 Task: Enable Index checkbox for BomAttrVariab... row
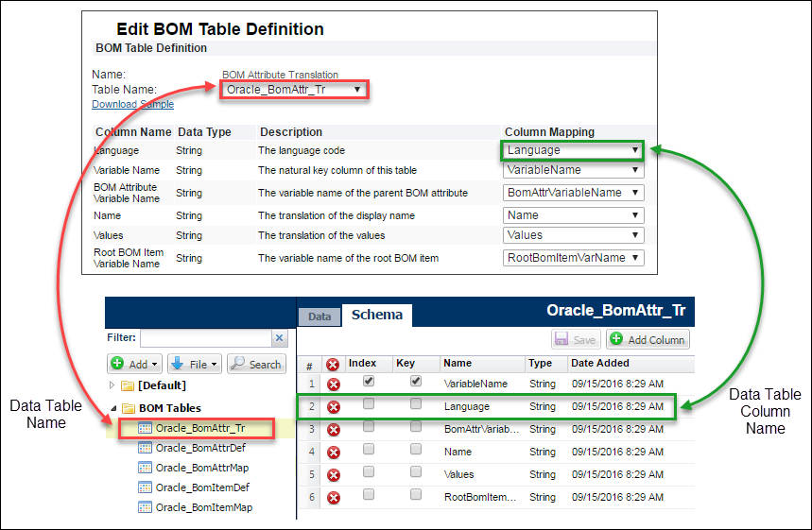click(369, 426)
